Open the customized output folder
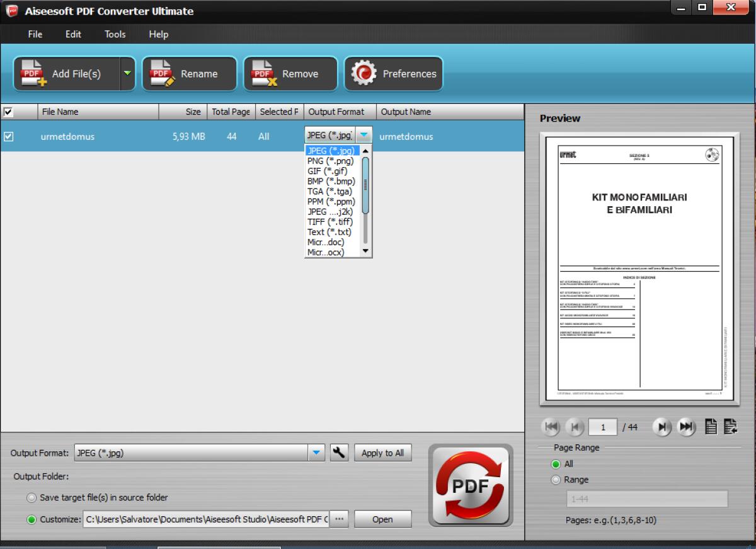Image resolution: width=756 pixels, height=549 pixels. pos(382,519)
